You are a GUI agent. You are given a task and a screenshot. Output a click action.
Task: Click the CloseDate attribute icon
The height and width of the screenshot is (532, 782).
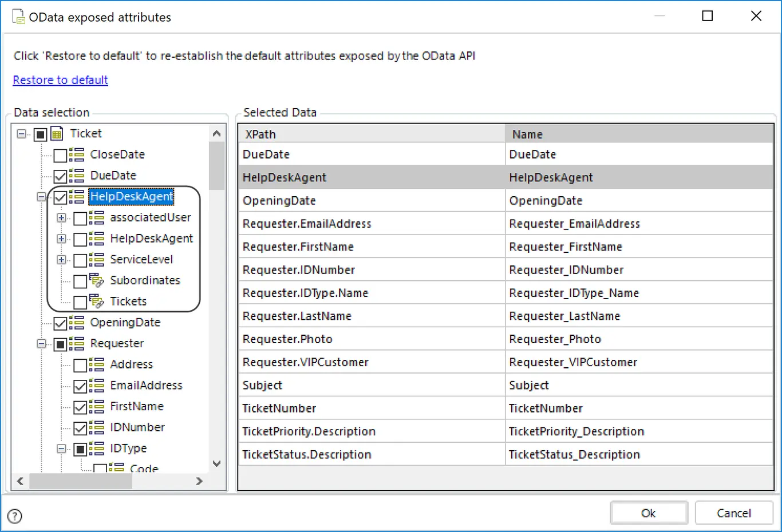77,155
